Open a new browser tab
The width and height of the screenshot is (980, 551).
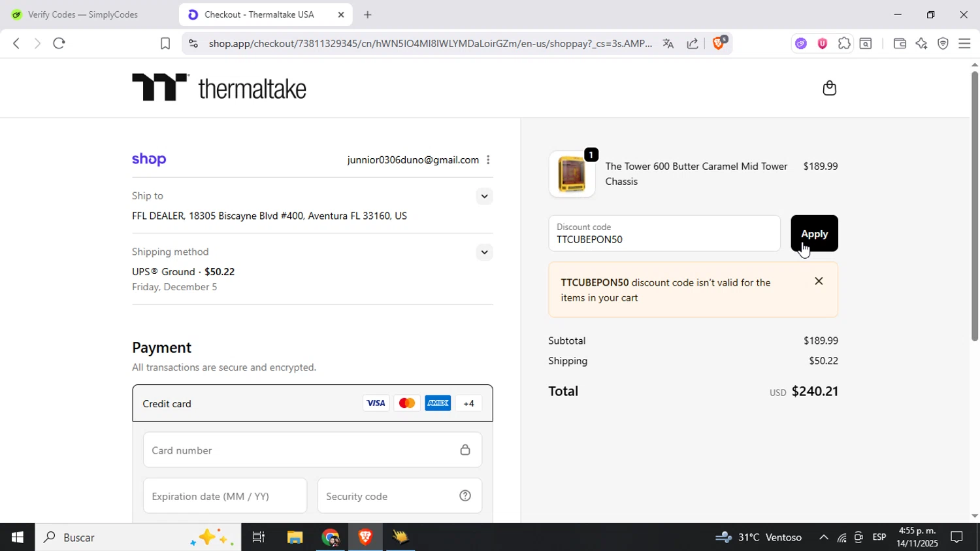pos(368,14)
